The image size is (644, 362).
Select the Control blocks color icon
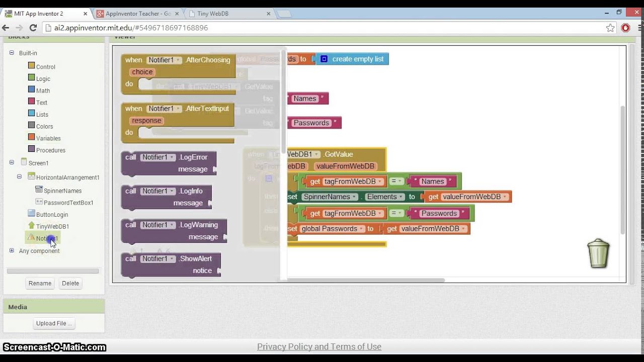click(x=31, y=66)
